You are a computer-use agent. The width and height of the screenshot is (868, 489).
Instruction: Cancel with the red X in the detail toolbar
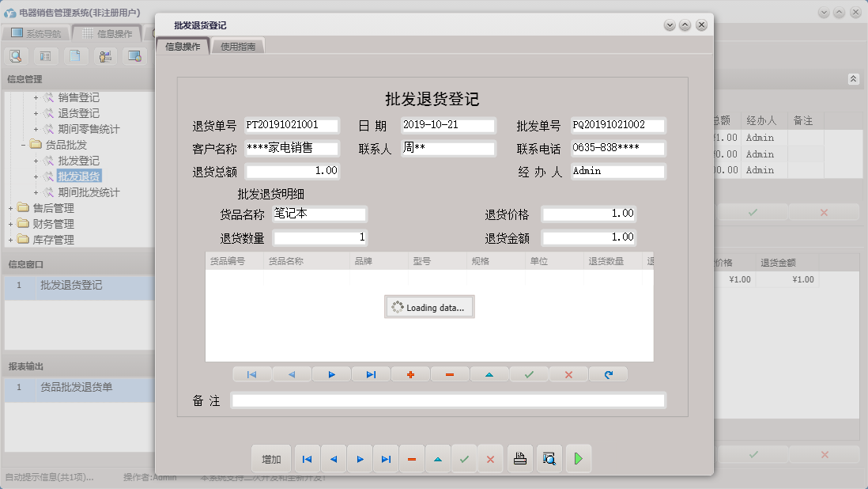(568, 373)
